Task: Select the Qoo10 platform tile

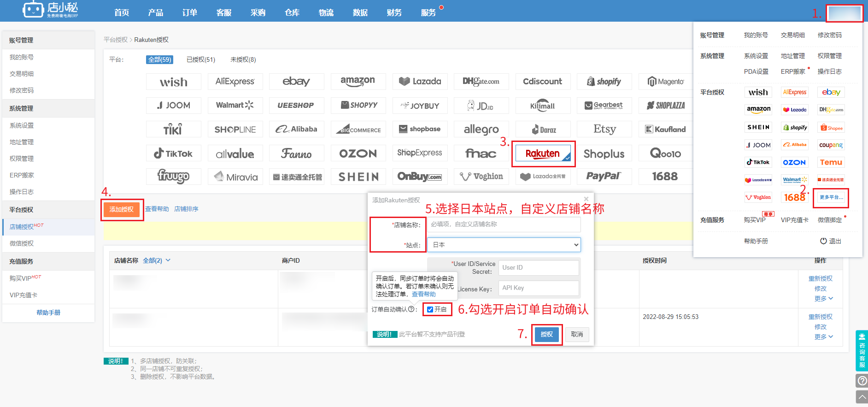Action: [666, 153]
